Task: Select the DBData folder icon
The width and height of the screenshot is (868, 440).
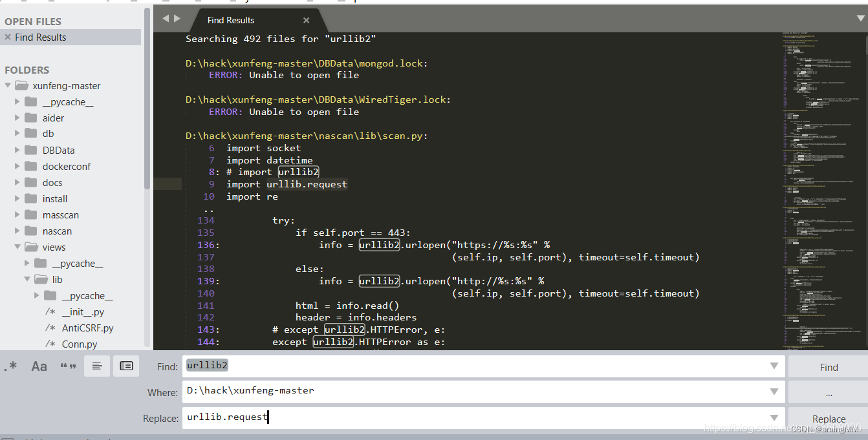Action: (31, 150)
